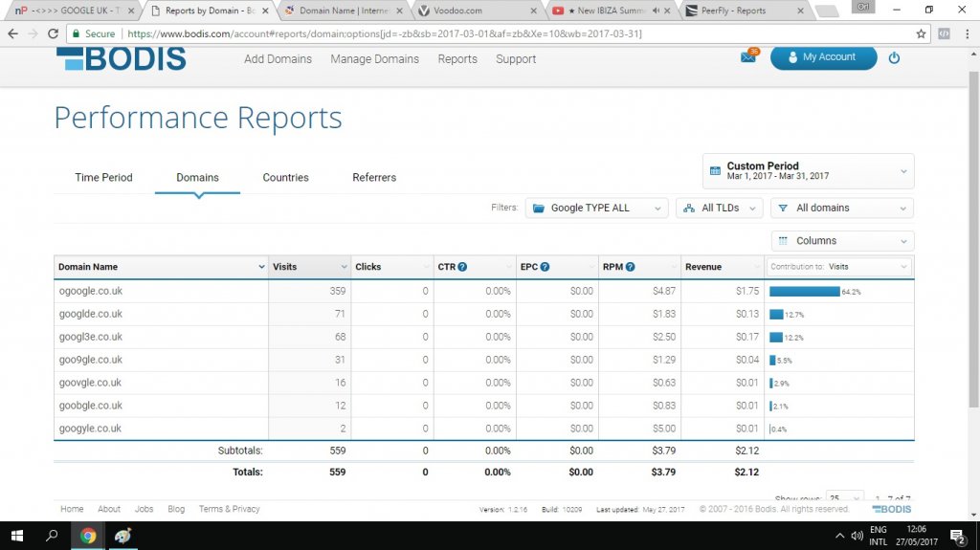Bookmark page with the star icon
The height and width of the screenshot is (550, 980).
[921, 33]
